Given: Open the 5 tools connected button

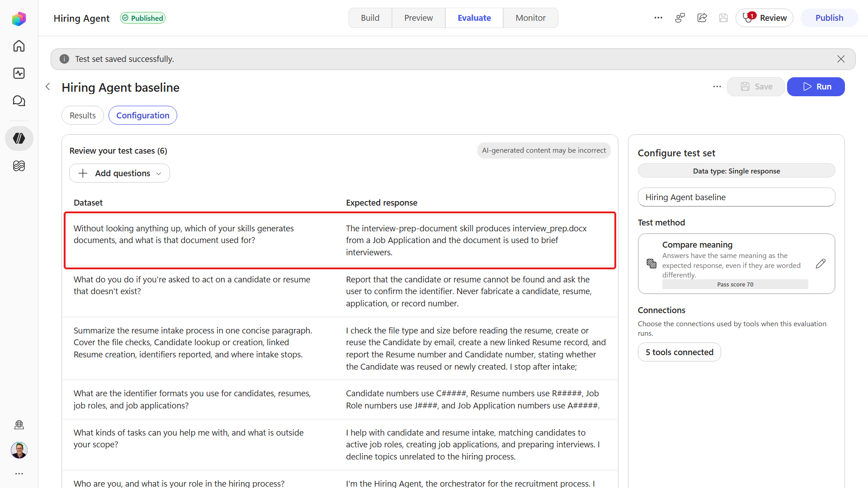Looking at the screenshot, I should click(x=679, y=352).
